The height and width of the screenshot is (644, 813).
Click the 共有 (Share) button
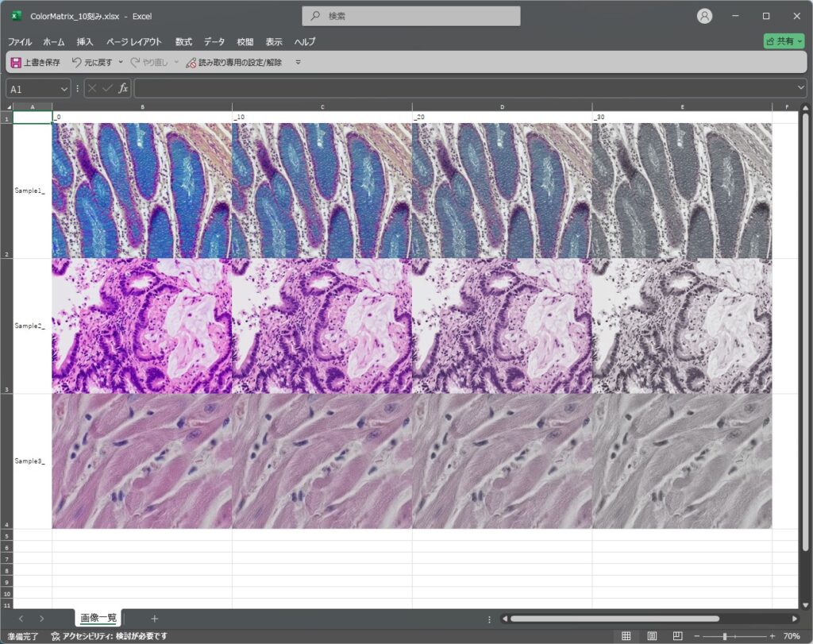(783, 41)
